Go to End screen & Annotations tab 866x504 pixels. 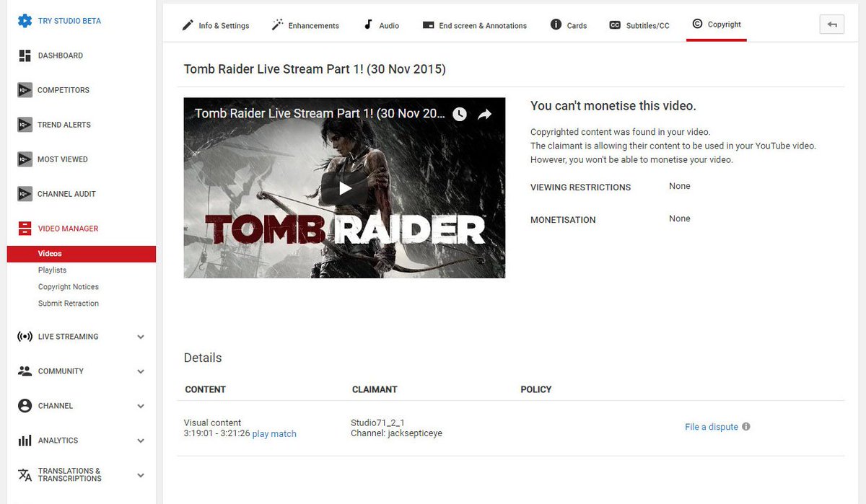475,25
